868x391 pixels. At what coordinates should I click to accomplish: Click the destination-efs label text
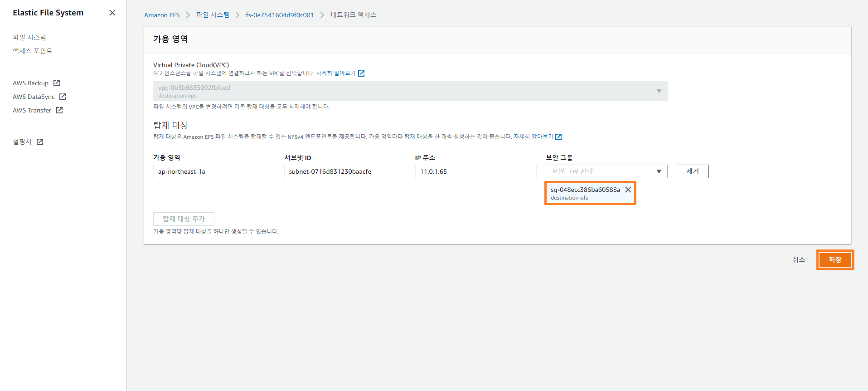pos(569,198)
